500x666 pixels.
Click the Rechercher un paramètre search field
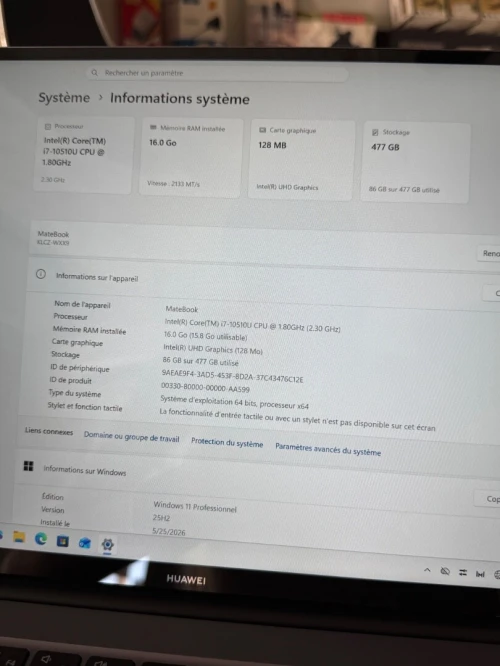[218, 74]
